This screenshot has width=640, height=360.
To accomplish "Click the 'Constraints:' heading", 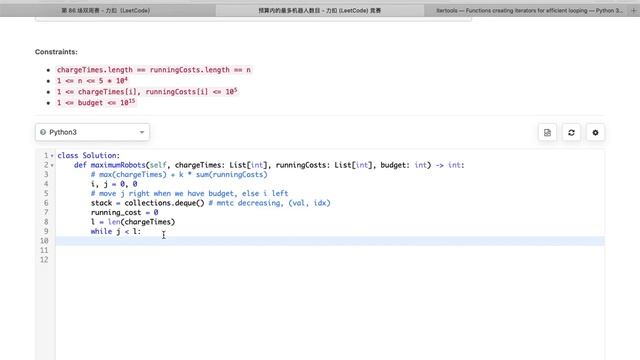I will coord(56,52).
